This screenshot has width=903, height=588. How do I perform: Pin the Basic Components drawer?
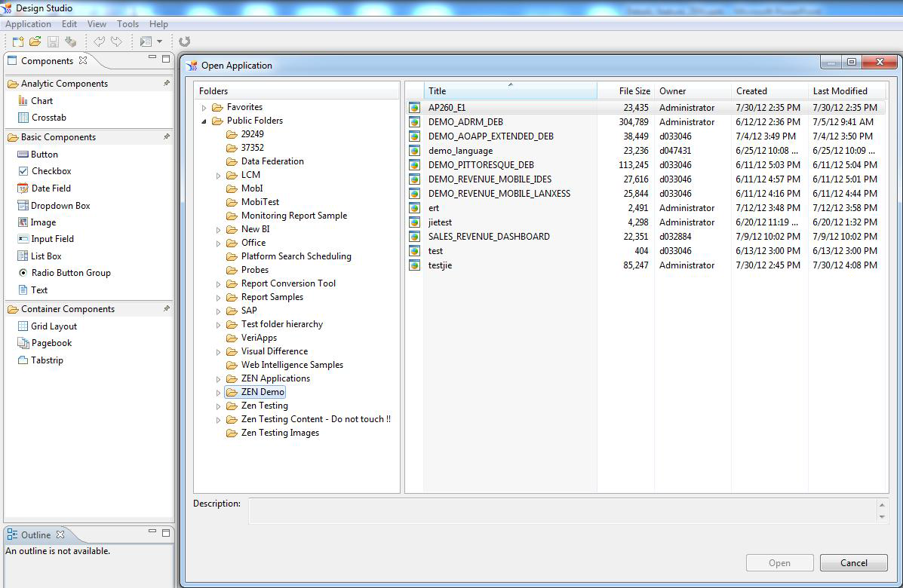167,137
